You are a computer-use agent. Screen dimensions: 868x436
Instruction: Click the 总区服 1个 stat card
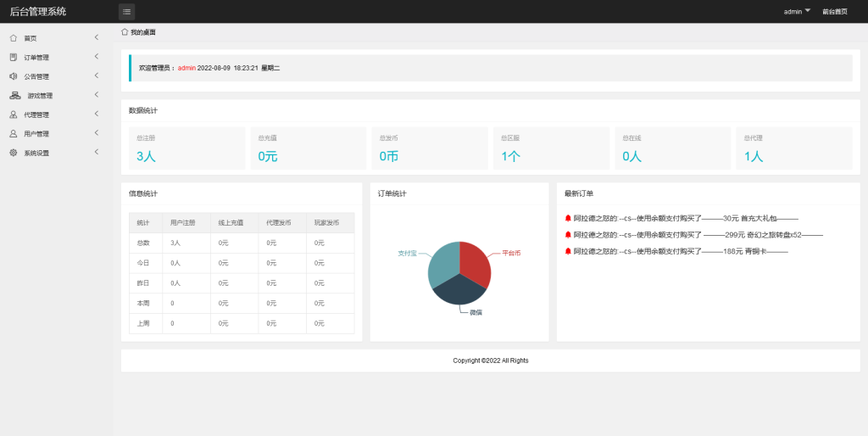pos(551,148)
